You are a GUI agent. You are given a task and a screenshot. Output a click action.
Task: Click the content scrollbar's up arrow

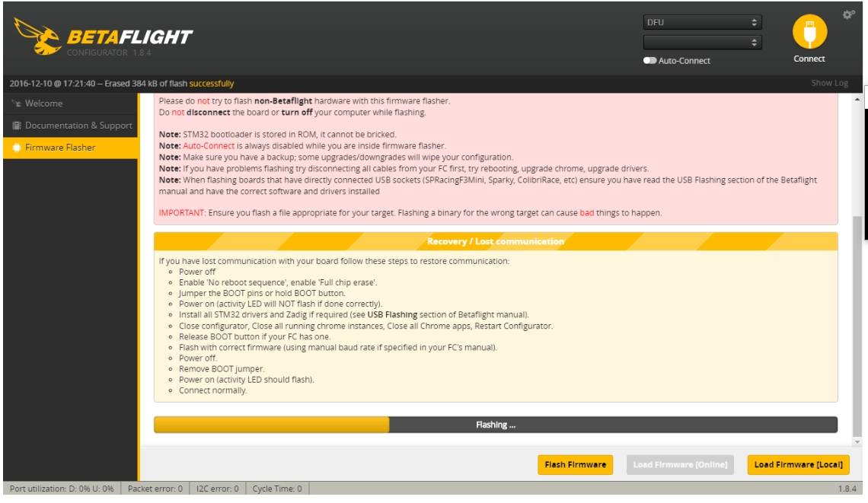click(x=857, y=100)
